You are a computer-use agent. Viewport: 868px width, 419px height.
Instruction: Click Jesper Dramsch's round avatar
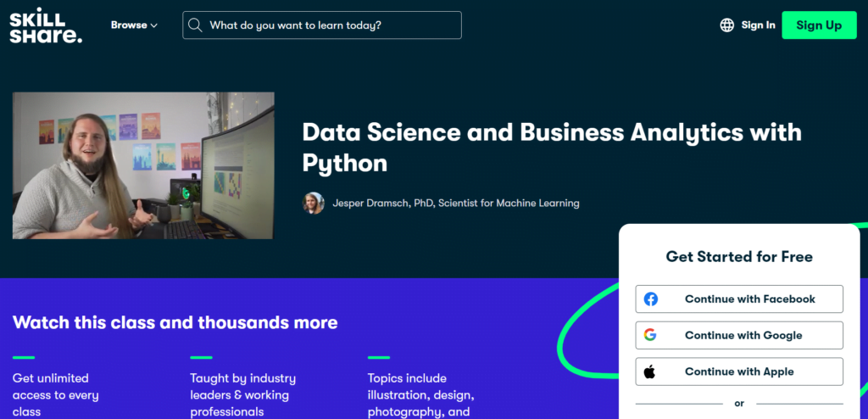tap(314, 204)
